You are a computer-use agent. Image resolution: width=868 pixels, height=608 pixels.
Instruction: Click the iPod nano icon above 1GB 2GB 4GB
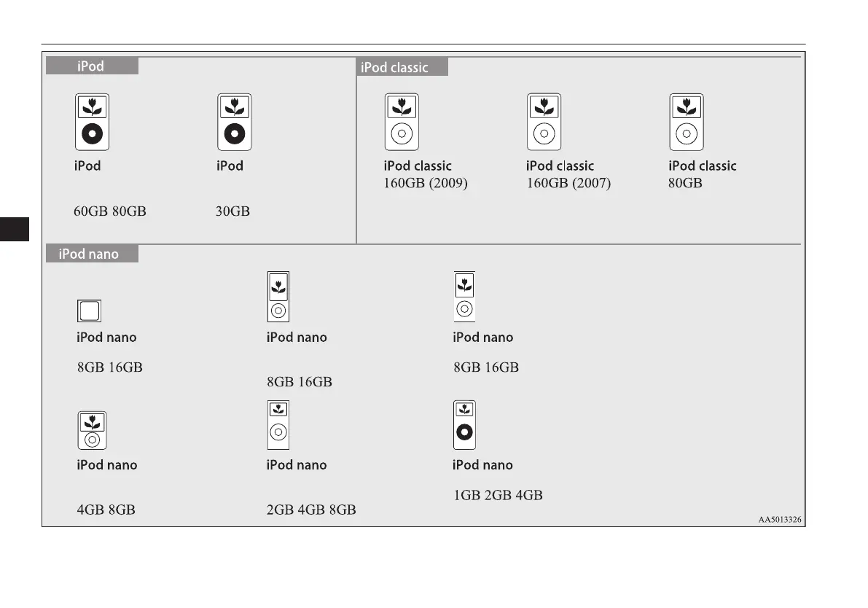(464, 425)
